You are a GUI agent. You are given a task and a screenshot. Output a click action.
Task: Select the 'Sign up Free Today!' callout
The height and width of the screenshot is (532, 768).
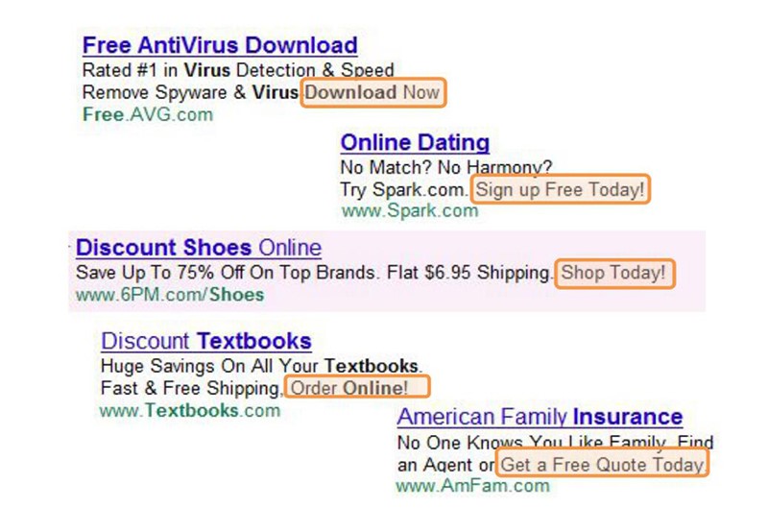click(x=561, y=189)
